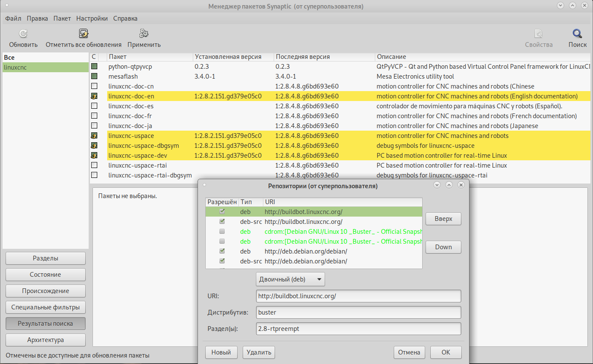The height and width of the screenshot is (364, 593).
Task: Click the roll-up arrow in Репозитории title bar
Action: [x=449, y=185]
